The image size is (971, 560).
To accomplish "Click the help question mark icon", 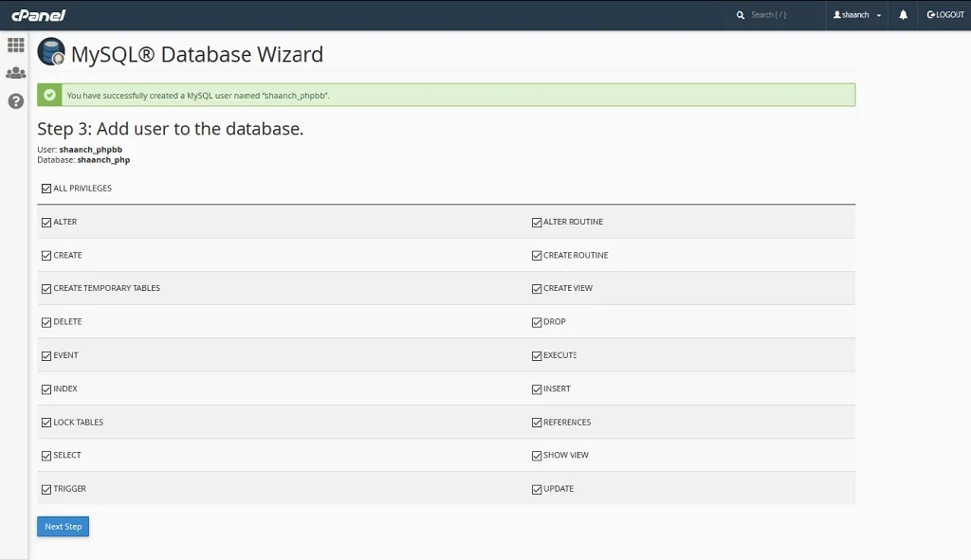I will (15, 100).
